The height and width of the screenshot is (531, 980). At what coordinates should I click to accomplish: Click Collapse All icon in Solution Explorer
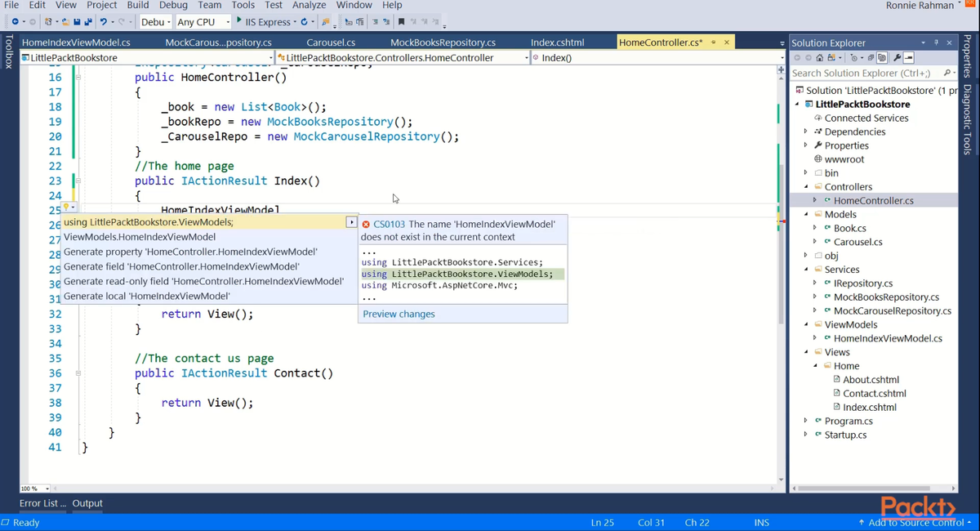click(x=870, y=57)
